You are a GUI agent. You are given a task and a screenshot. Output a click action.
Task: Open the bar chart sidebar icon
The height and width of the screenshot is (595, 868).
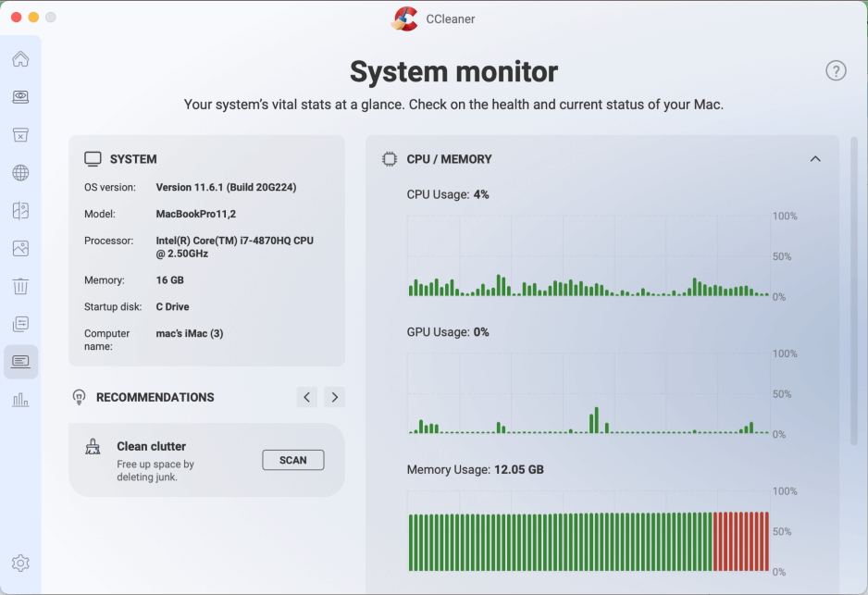click(20, 400)
